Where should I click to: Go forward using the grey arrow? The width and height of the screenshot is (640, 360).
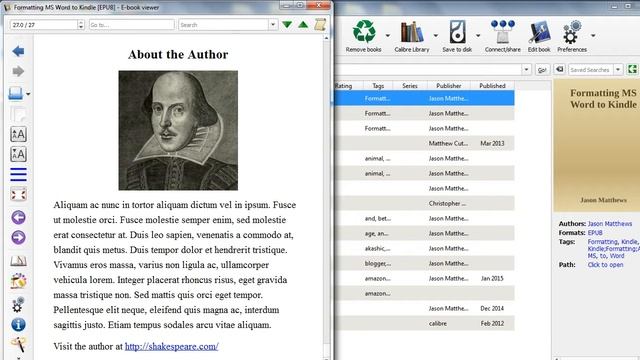pyautogui.click(x=18, y=71)
